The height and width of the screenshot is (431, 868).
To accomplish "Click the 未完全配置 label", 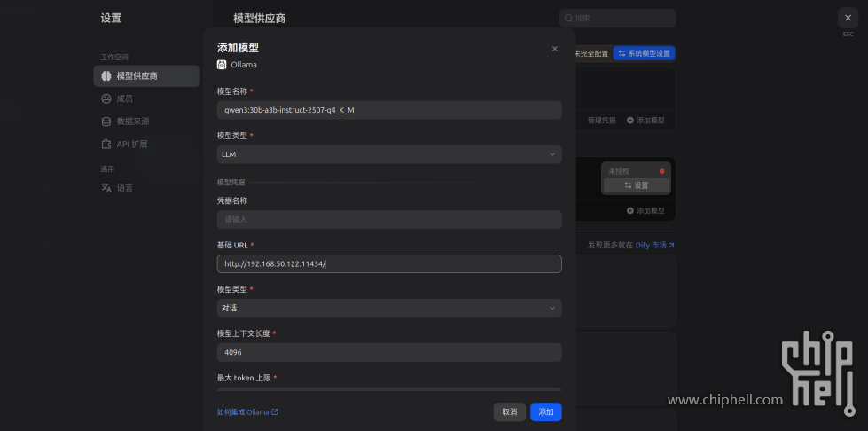I will pos(590,54).
